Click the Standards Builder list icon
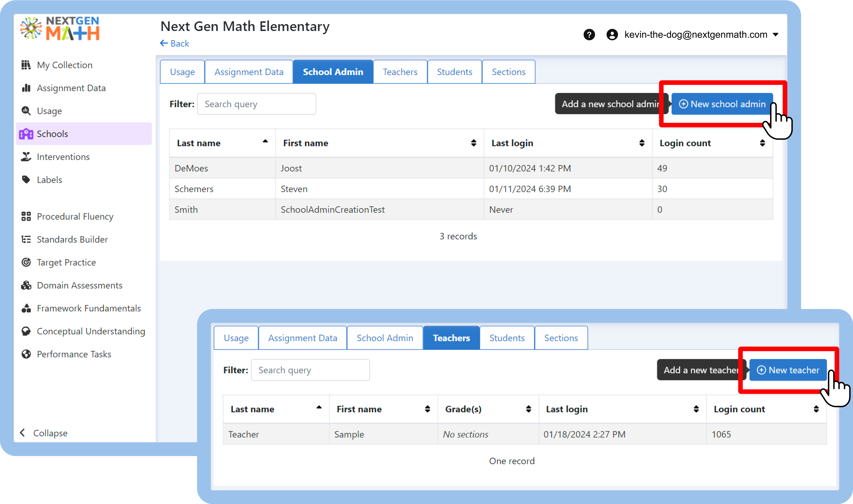Viewport: 853px width, 504px height. [26, 239]
